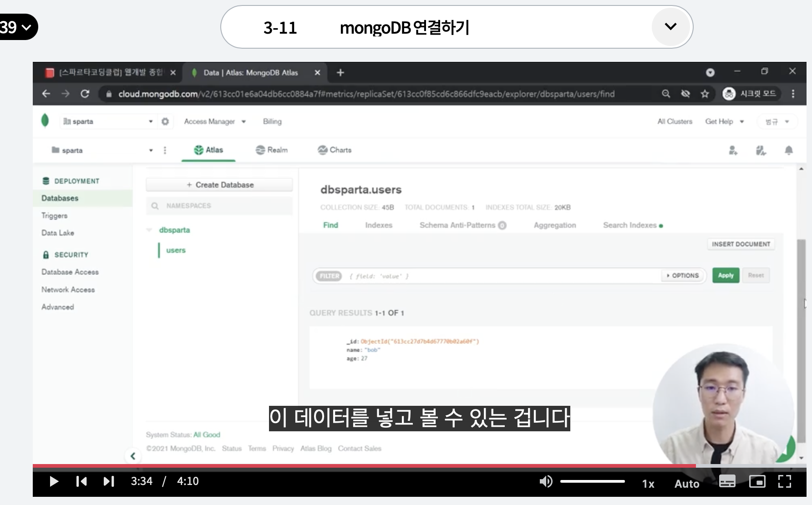Open Database Access settings
The image size is (812, 505).
70,272
